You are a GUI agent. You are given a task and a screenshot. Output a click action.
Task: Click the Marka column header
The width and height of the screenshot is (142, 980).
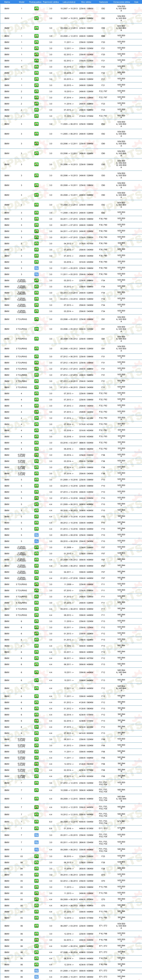click(7, 2)
